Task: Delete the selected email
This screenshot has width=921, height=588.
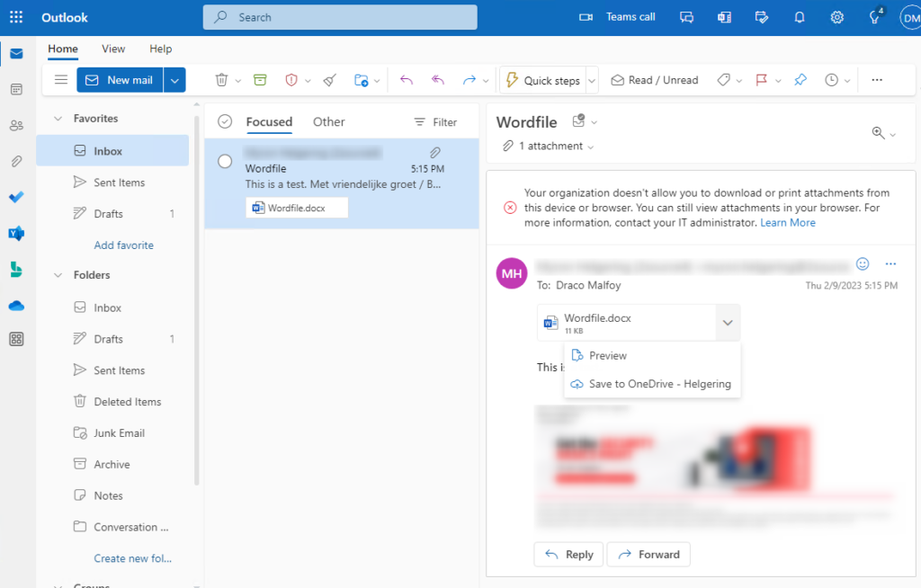Action: point(220,80)
